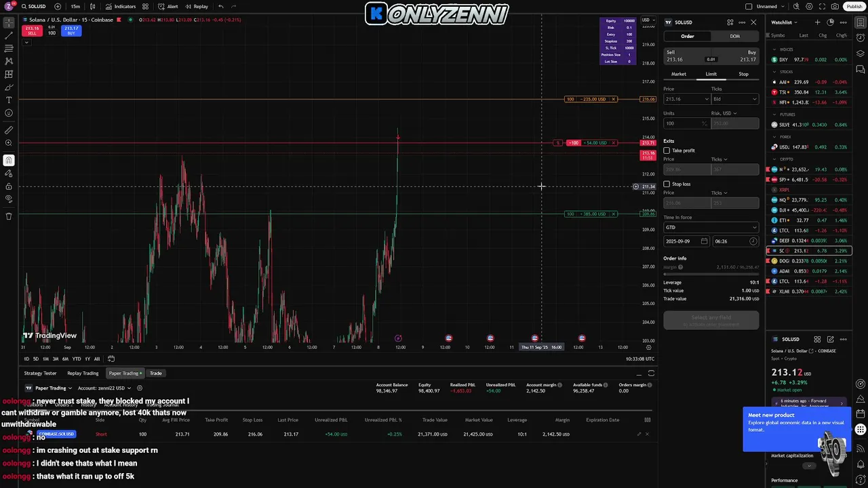Collapse the CRYPTO watchlist section

(774, 159)
